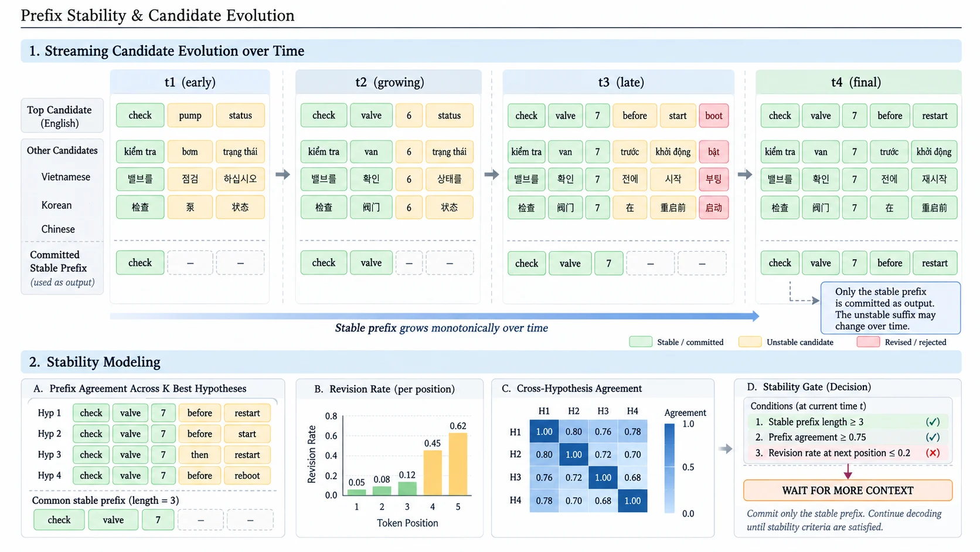The width and height of the screenshot is (980, 552).
Task: Click the arrow between t1 and t2 panels
Action: pyautogui.click(x=283, y=174)
